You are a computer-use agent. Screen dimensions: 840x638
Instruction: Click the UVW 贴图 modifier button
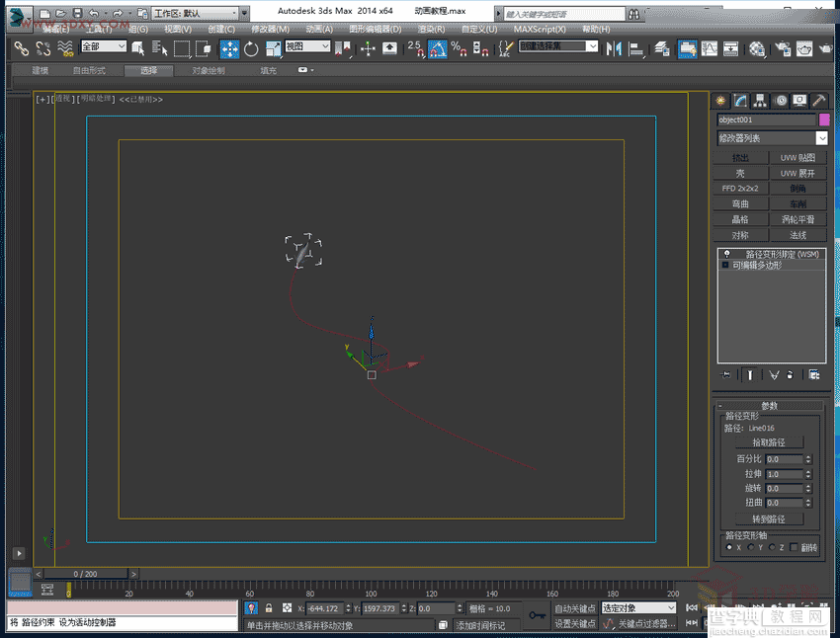click(x=798, y=157)
